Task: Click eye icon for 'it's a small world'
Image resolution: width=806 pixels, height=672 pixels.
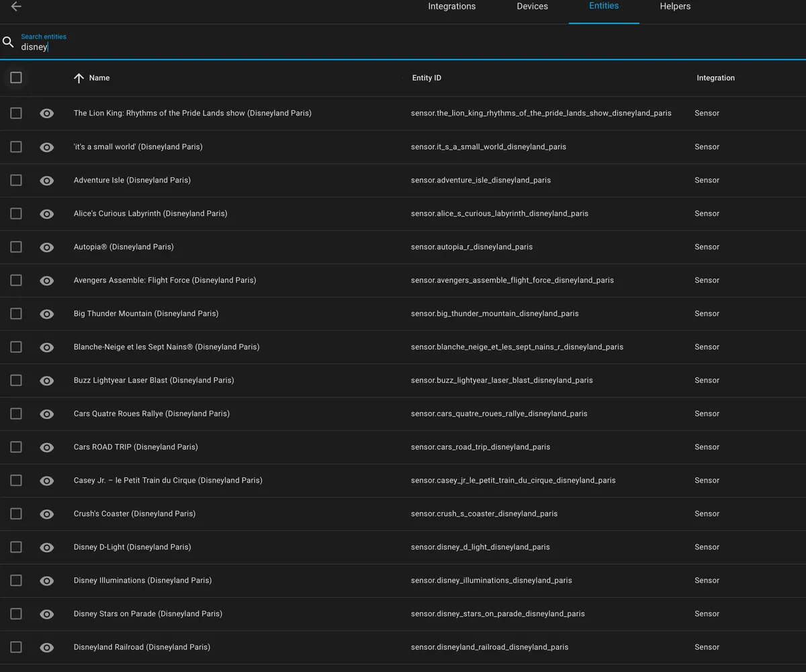Action: (46, 147)
